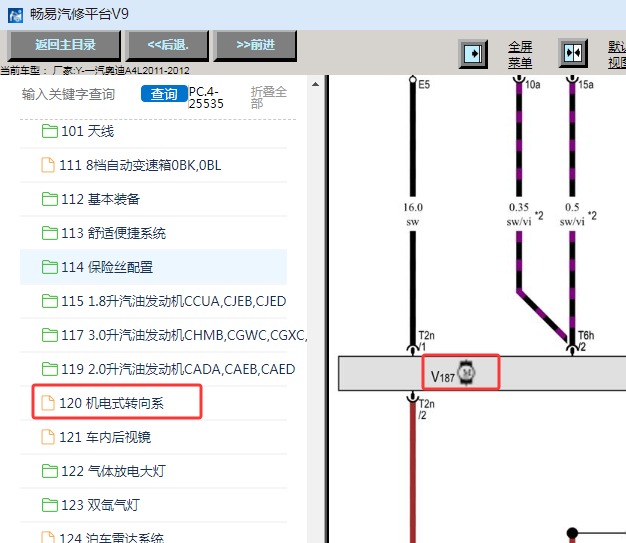This screenshot has width=626, height=543.
Task: Click the current vehicle model info text
Action: pos(95,71)
